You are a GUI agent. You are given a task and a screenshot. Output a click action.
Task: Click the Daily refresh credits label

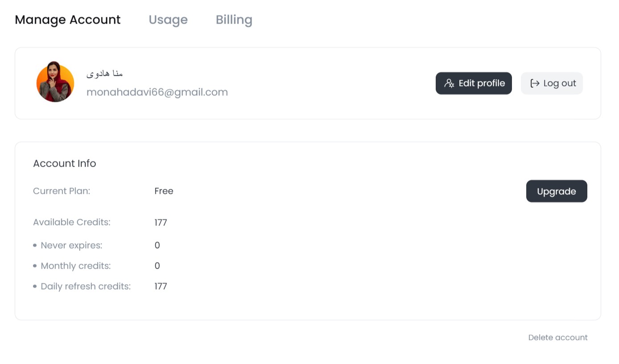(x=86, y=286)
